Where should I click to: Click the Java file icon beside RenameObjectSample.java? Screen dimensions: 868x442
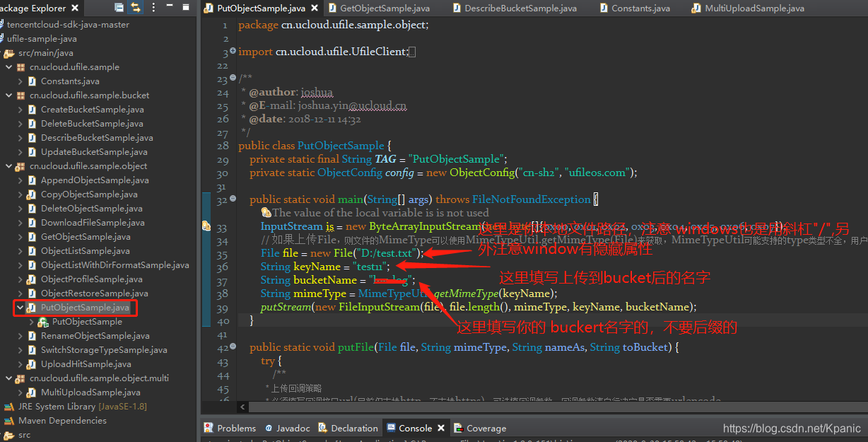(32, 336)
